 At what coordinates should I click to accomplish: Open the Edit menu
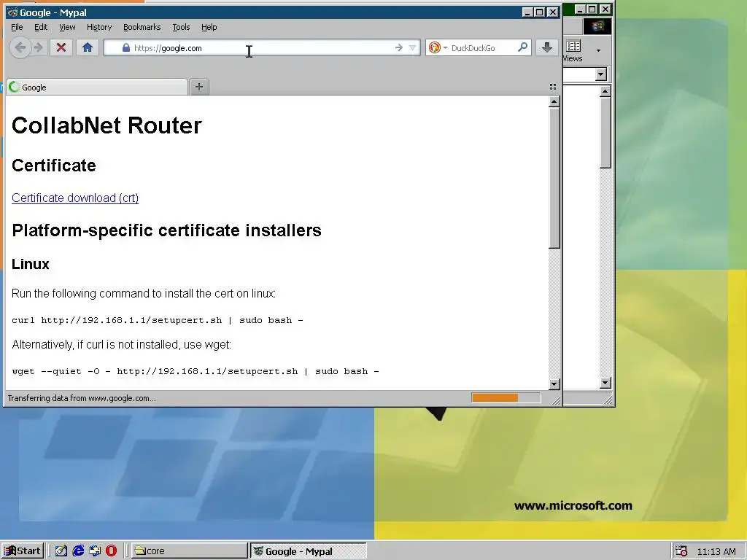pos(41,27)
